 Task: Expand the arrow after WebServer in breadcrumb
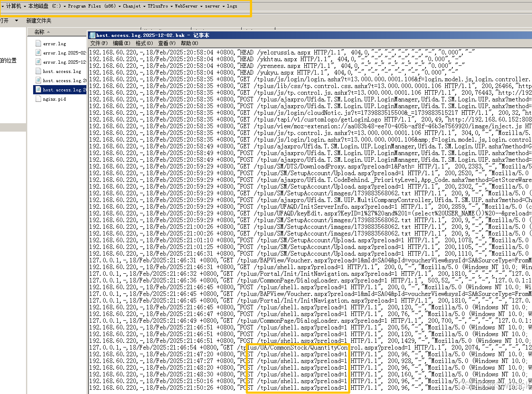pyautogui.click(x=201, y=6)
